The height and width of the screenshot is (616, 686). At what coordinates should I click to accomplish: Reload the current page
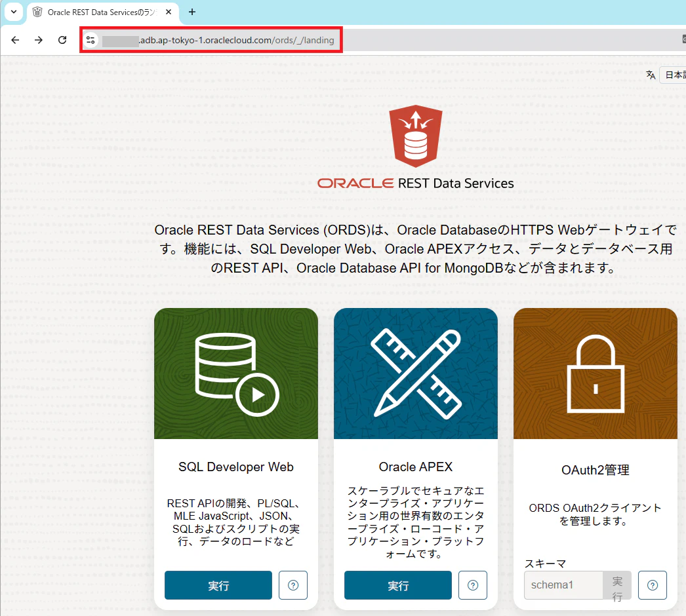pos(62,40)
